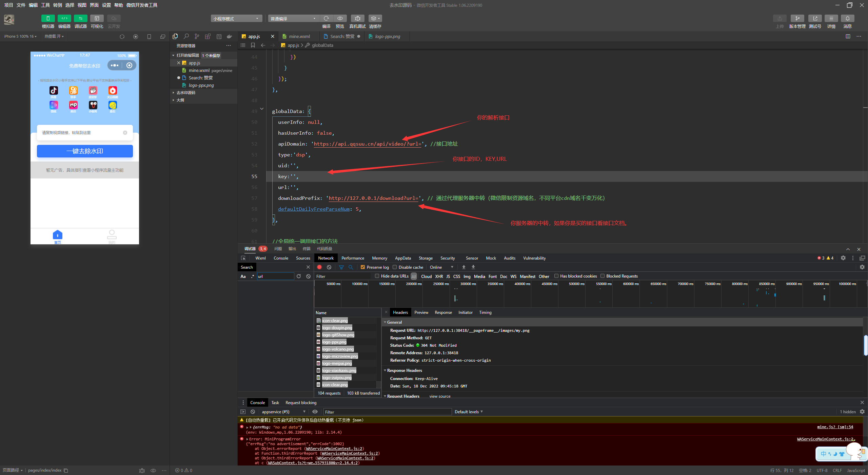Open the 小程序模式 mode dropdown

click(x=236, y=19)
